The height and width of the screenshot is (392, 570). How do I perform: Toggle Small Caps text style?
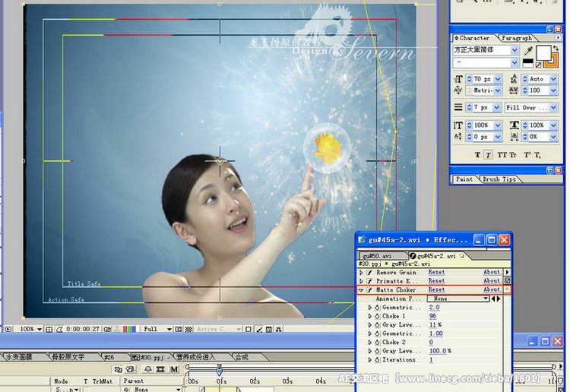tap(512, 155)
